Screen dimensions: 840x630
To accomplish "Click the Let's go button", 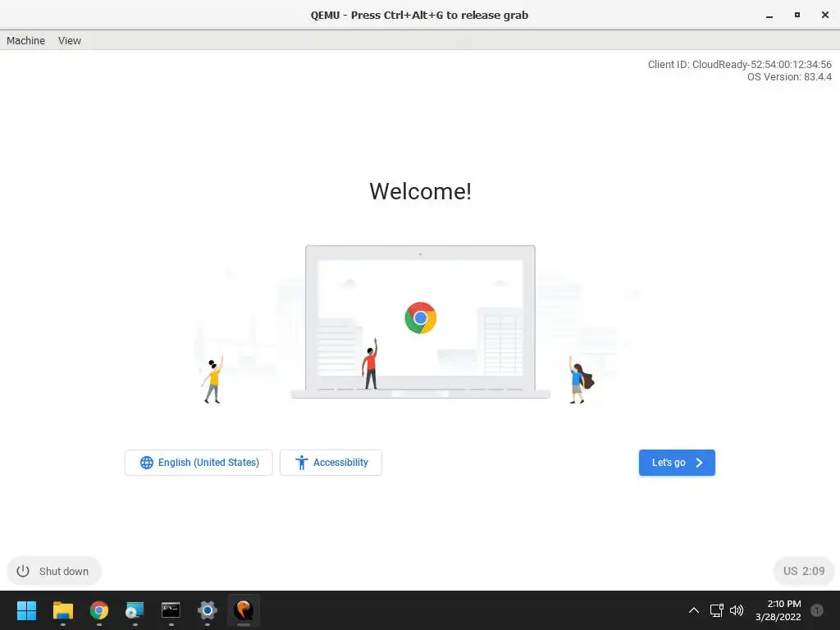I will point(677,463).
